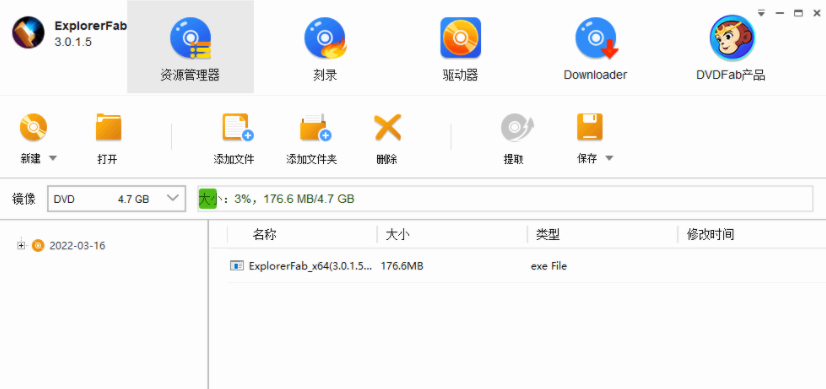Switch to the Downloader tab
This screenshot has width=826, height=389.
[595, 47]
